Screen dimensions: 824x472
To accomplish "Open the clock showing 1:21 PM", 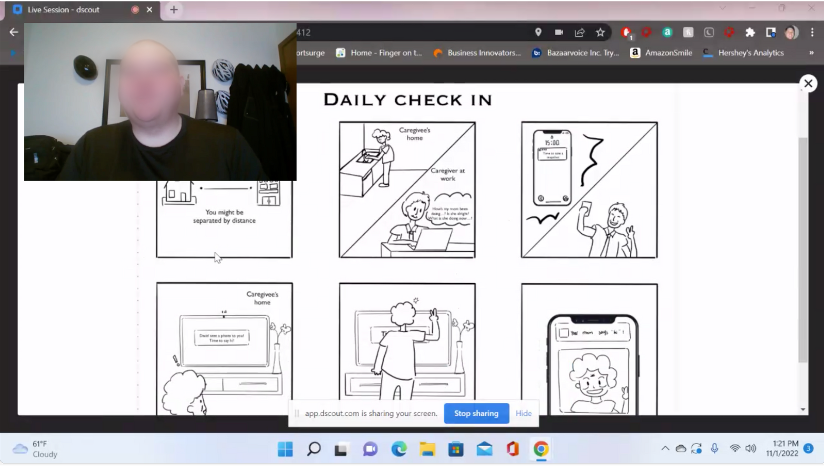I will point(782,448).
